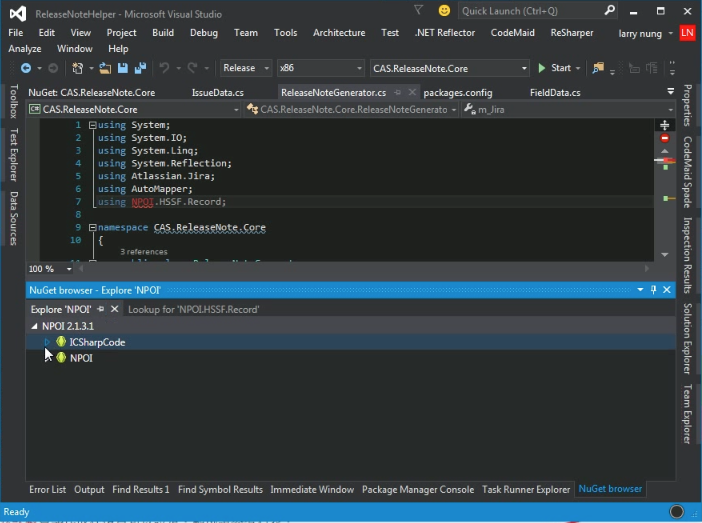Open the Build menu

pos(163,33)
